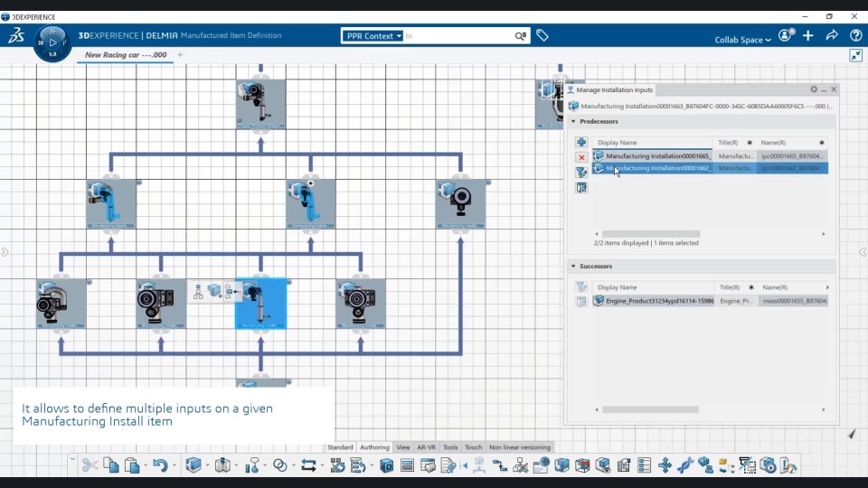
Task: Select the New Racing car tab
Action: point(126,55)
